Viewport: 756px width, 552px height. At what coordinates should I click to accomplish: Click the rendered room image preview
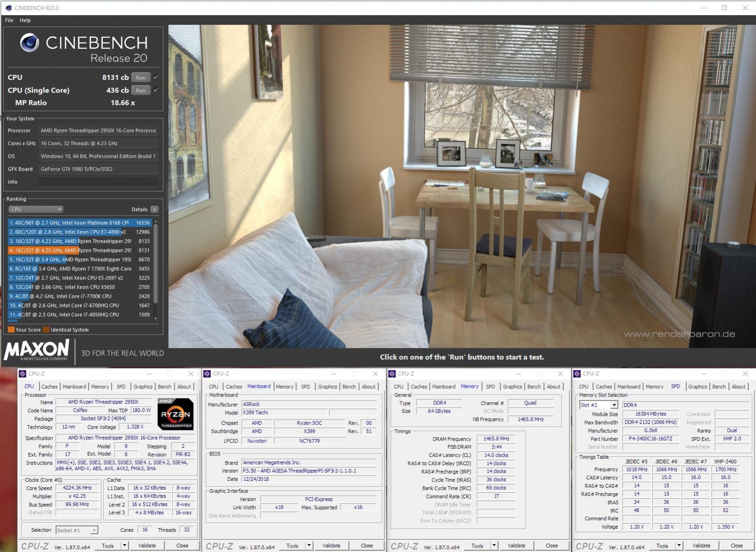pyautogui.click(x=462, y=186)
